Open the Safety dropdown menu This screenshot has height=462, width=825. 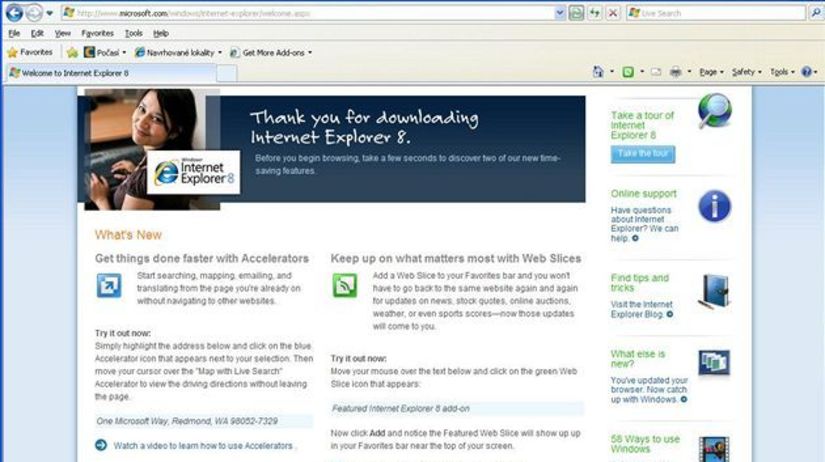pos(745,72)
